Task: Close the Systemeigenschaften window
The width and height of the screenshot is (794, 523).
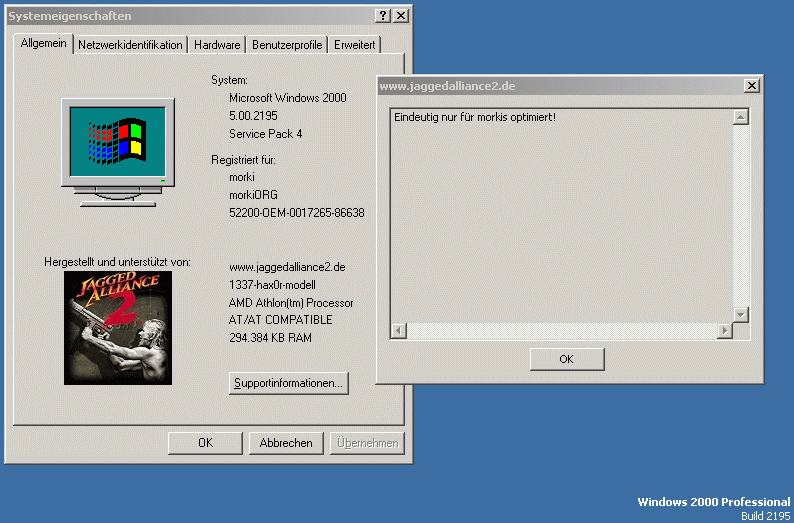Action: [401, 16]
